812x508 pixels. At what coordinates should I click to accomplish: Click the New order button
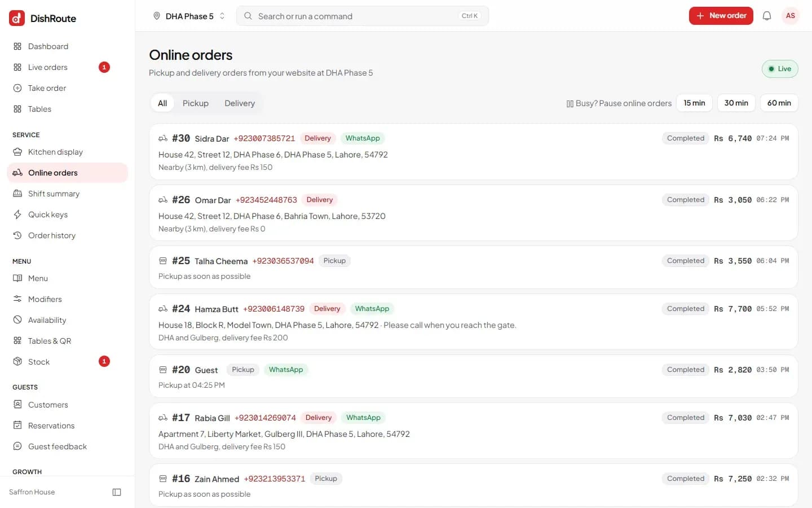click(x=721, y=16)
